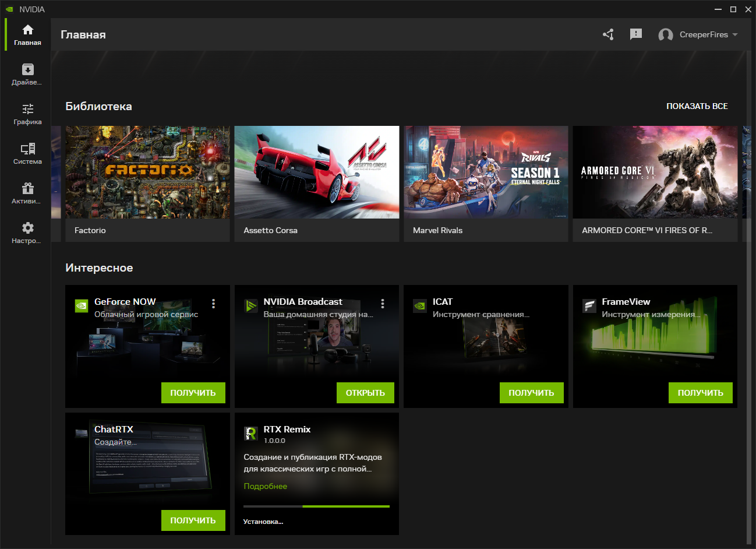Click the Установка... status text

(x=263, y=522)
